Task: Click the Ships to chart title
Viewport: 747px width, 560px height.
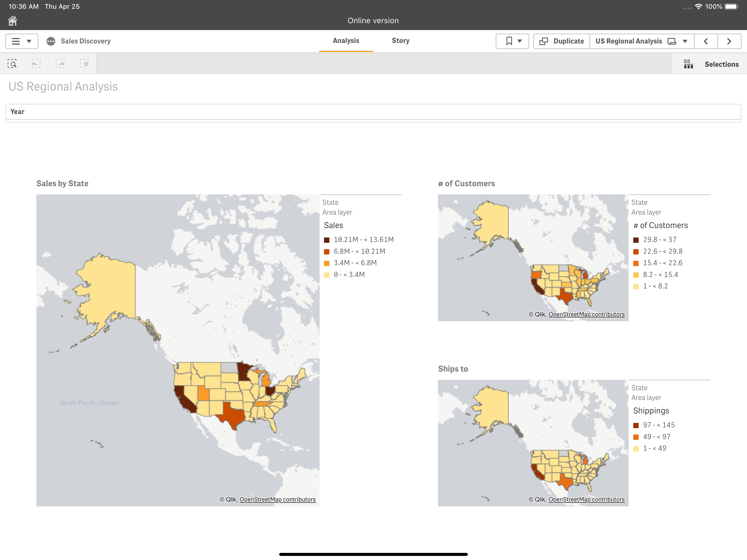Action: [x=453, y=369]
